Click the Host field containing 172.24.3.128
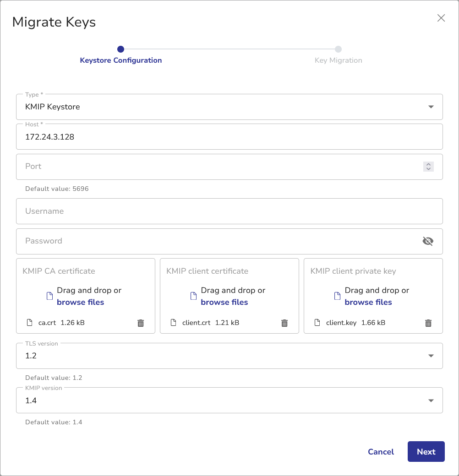The image size is (459, 476). tap(229, 136)
